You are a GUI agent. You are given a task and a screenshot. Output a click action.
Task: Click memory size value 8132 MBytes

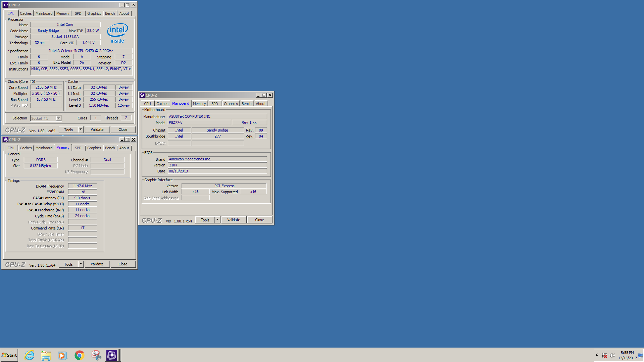41,166
